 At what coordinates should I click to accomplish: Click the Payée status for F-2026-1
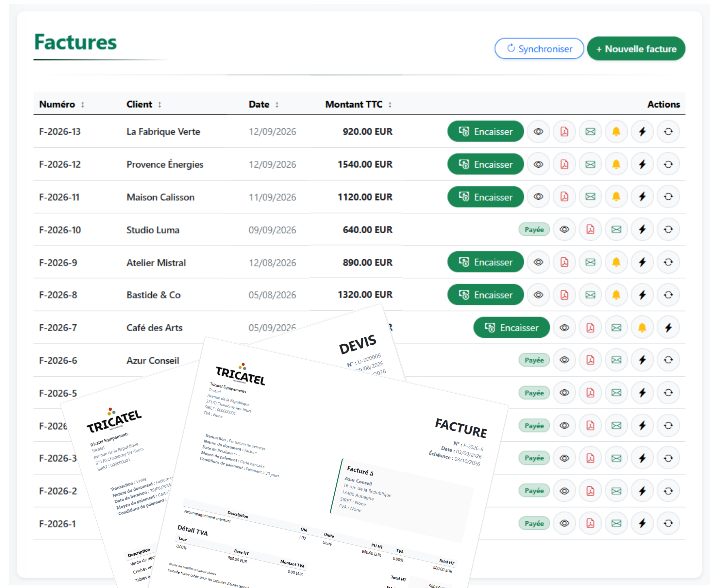coord(534,524)
